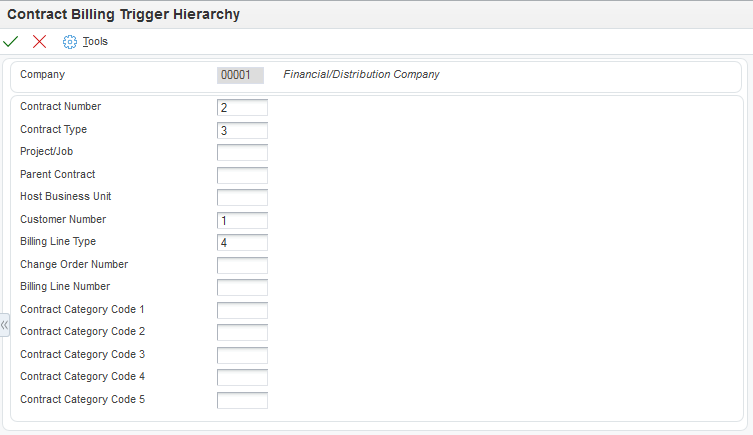Click the Parent Contract input field
The height and width of the screenshot is (435, 753).
[x=242, y=175]
